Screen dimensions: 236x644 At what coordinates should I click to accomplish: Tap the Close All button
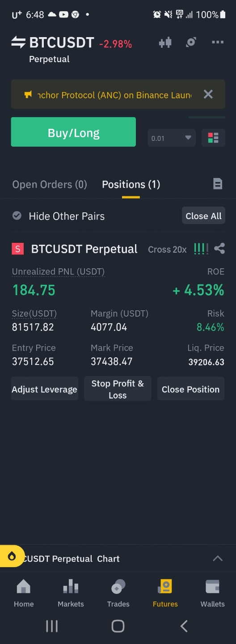click(203, 216)
